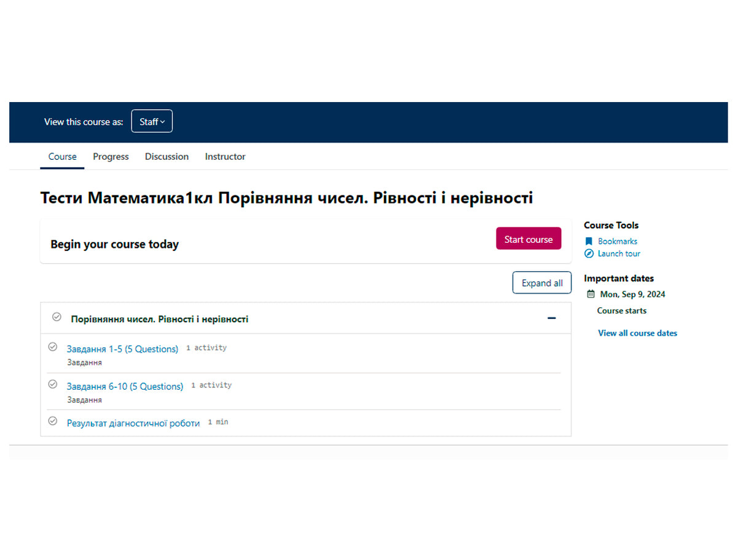The image size is (746, 560).
Task: Open Результат діагностичної роботи link
Action: click(x=133, y=424)
